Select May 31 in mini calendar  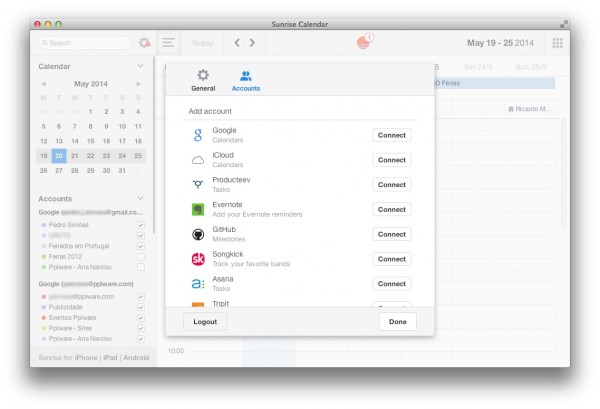[122, 171]
